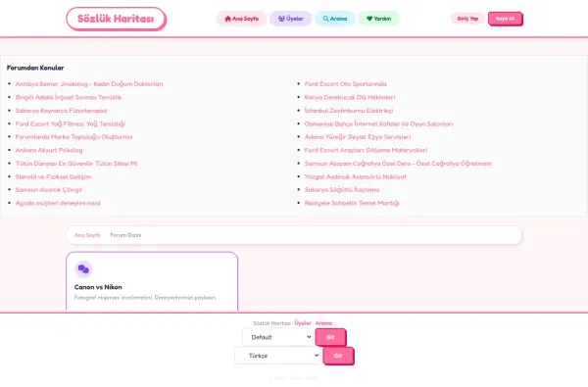Click the footer Üyeler link
The image size is (588, 387).
(x=303, y=323)
